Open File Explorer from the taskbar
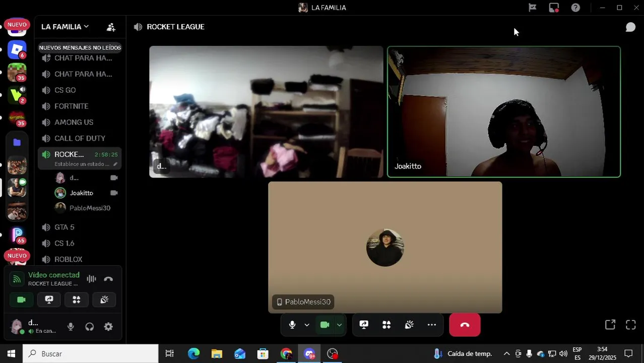644x363 pixels. 217,354
